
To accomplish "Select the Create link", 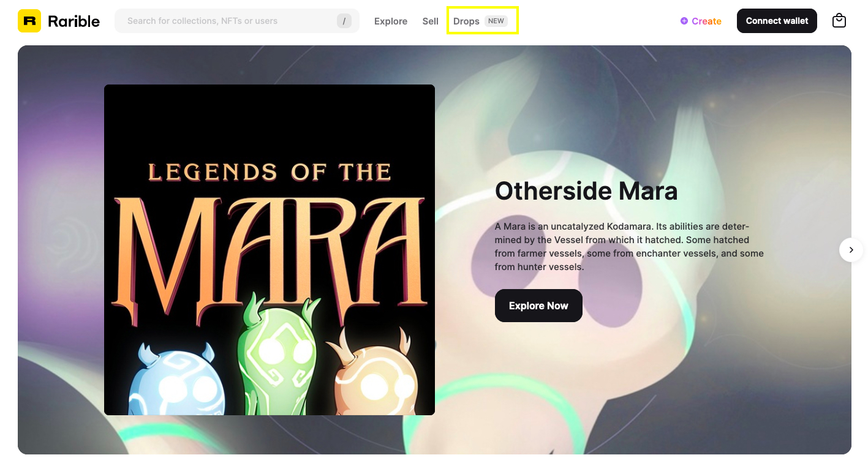I will click(x=706, y=21).
